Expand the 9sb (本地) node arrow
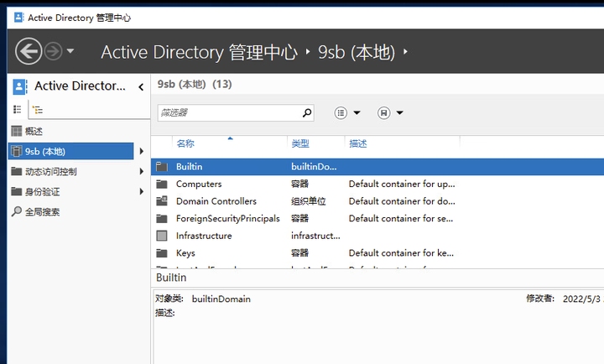604x364 pixels. point(141,152)
